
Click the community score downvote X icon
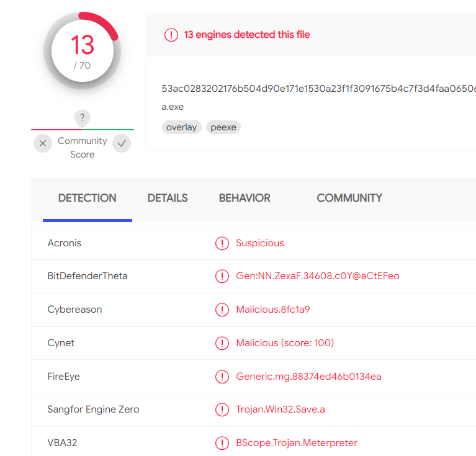tap(43, 143)
